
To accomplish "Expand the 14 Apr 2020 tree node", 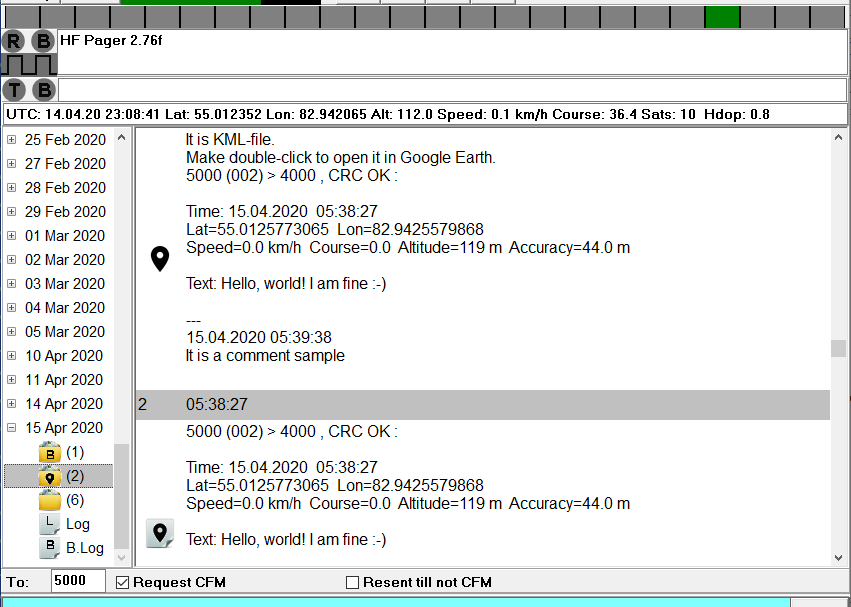I will (11, 404).
